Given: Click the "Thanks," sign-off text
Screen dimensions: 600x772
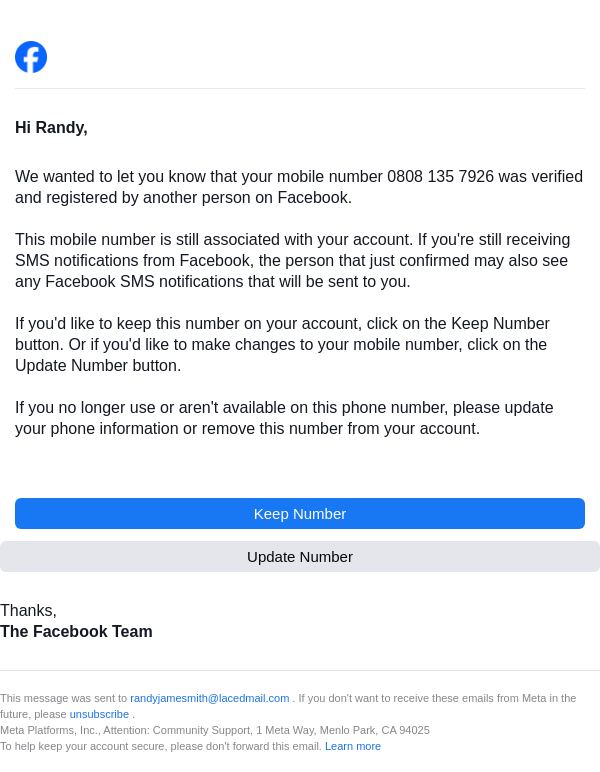Looking at the screenshot, I should (28, 611).
